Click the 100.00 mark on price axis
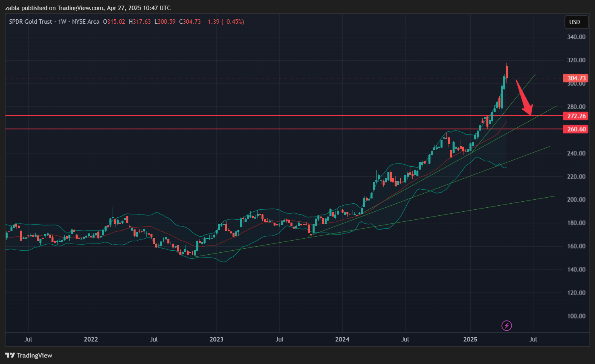This screenshot has height=364, width=595. pyautogui.click(x=576, y=316)
